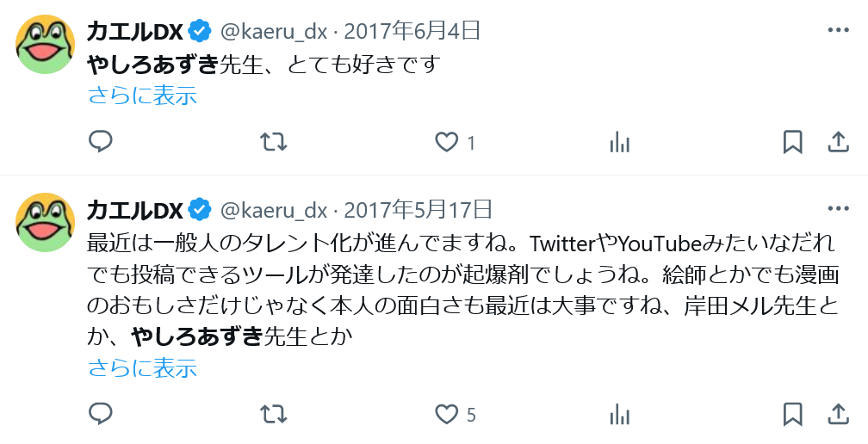View analytics of May 17 tweet
This screenshot has width=868, height=444.
(619, 414)
